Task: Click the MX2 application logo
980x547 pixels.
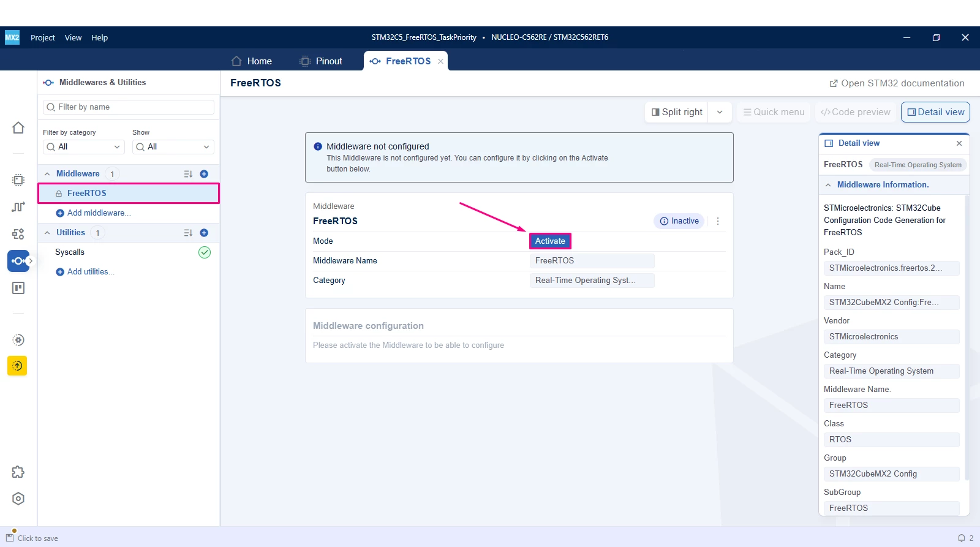Action: 12,37
